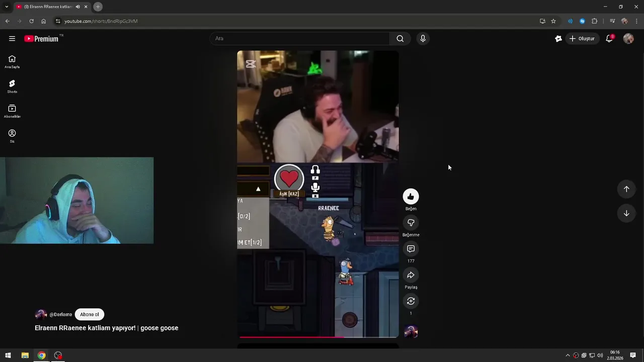Open the OBS icon in taskbar
The image size is (644, 362).
(x=58, y=355)
